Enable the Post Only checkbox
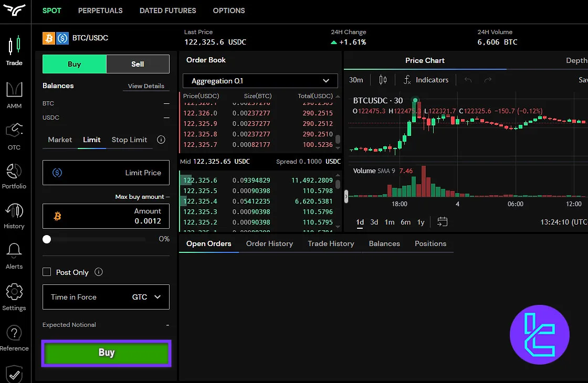Viewport: 588px width, 383px height. tap(46, 272)
